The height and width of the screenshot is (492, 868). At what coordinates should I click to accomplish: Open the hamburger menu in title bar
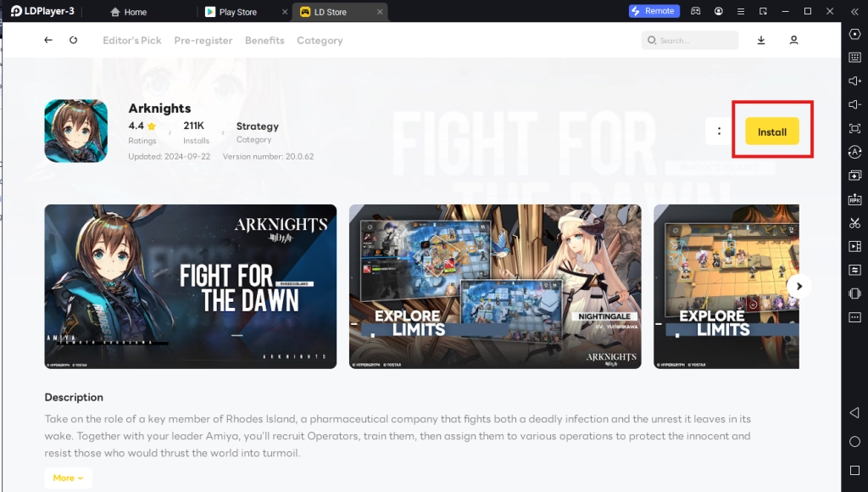point(741,11)
